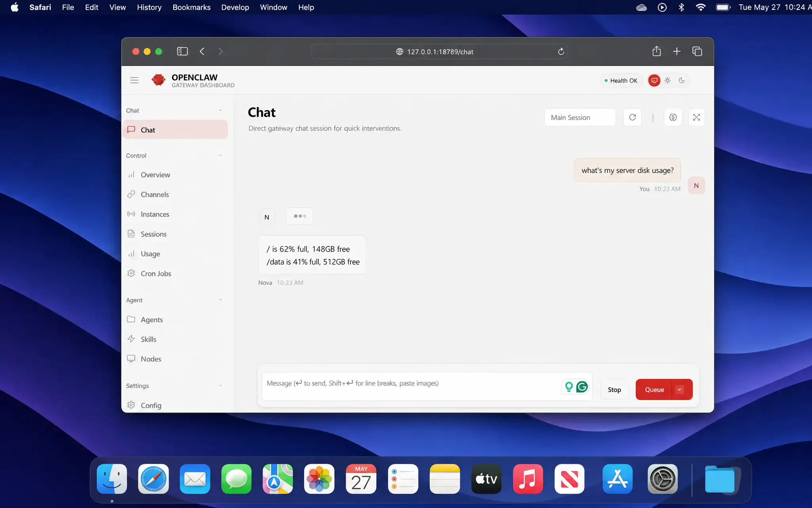Show Safari tab overview
Viewport: 812px width, 508px height.
pos(697,51)
